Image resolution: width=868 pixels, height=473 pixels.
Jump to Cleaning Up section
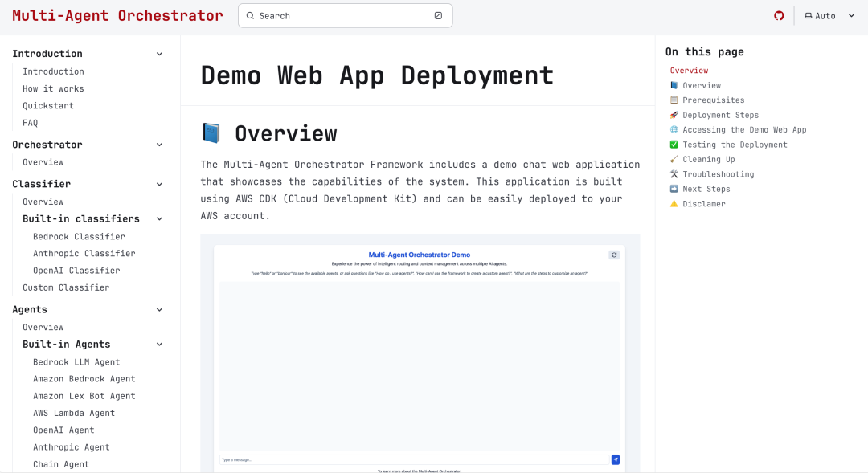(x=702, y=159)
